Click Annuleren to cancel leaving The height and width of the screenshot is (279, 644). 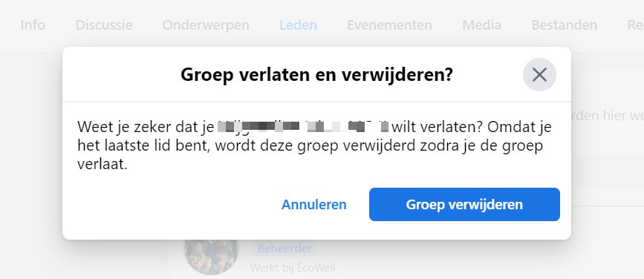tap(313, 204)
